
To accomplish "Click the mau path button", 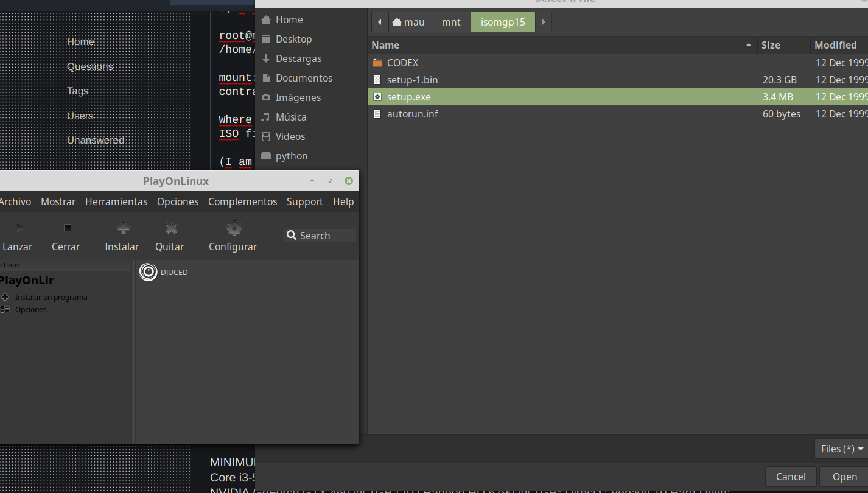I will [x=410, y=22].
